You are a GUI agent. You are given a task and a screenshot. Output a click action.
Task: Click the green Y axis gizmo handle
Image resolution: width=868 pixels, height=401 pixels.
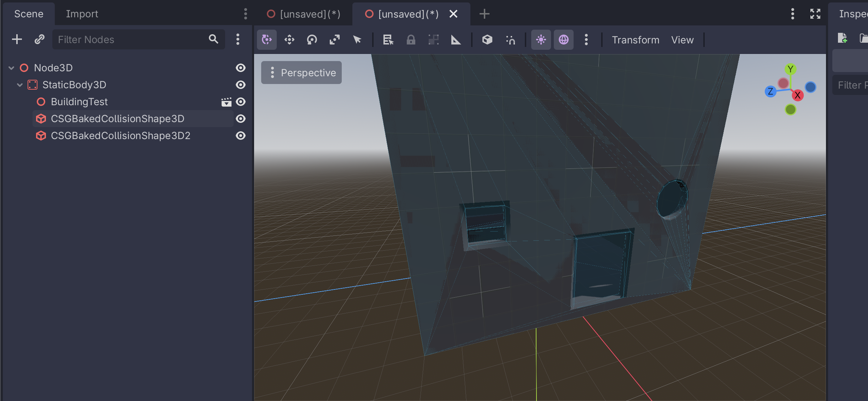coord(790,69)
